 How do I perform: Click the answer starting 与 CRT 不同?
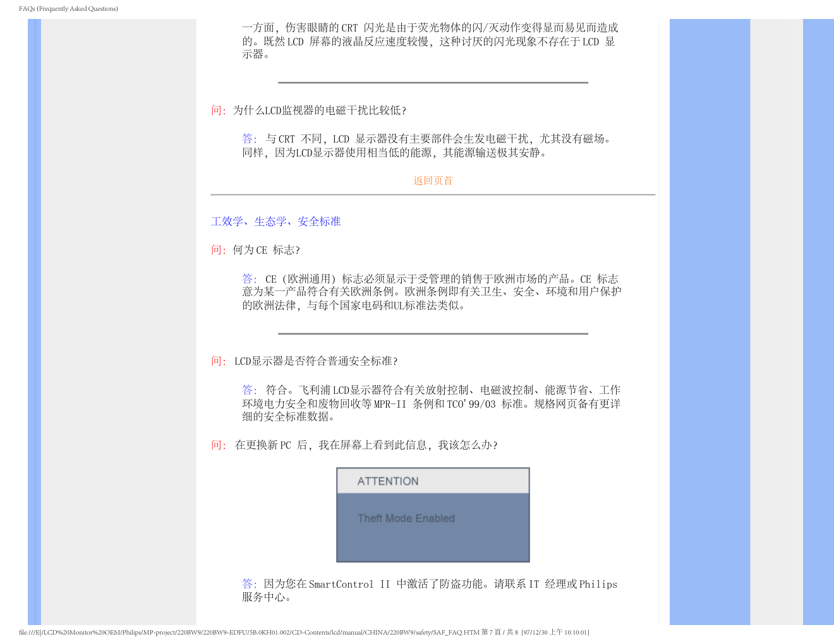point(427,146)
